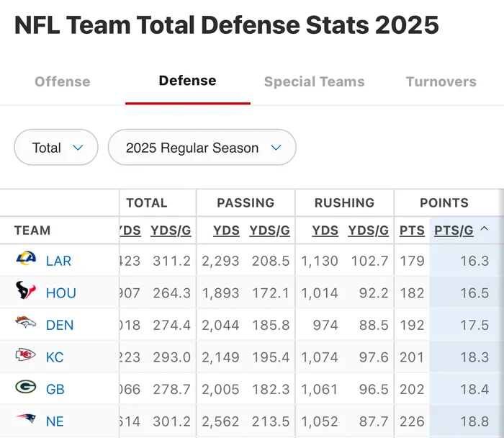Click the Los Angeles Rams logo icon
Image resolution: width=504 pixels, height=438 pixels.
26,260
